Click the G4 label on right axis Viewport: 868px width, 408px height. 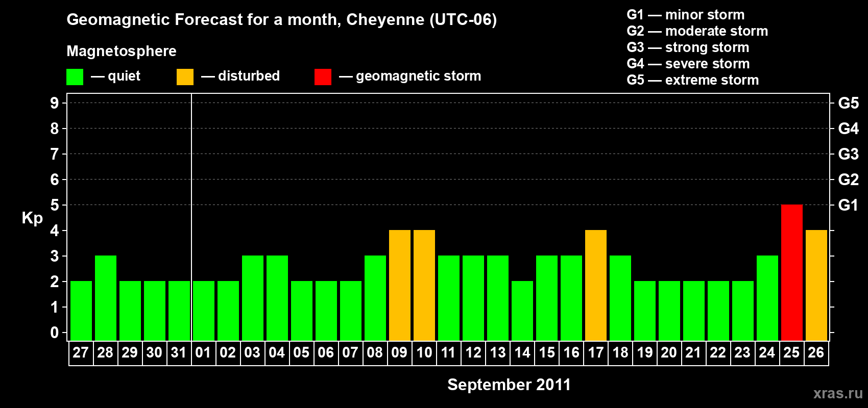849,129
